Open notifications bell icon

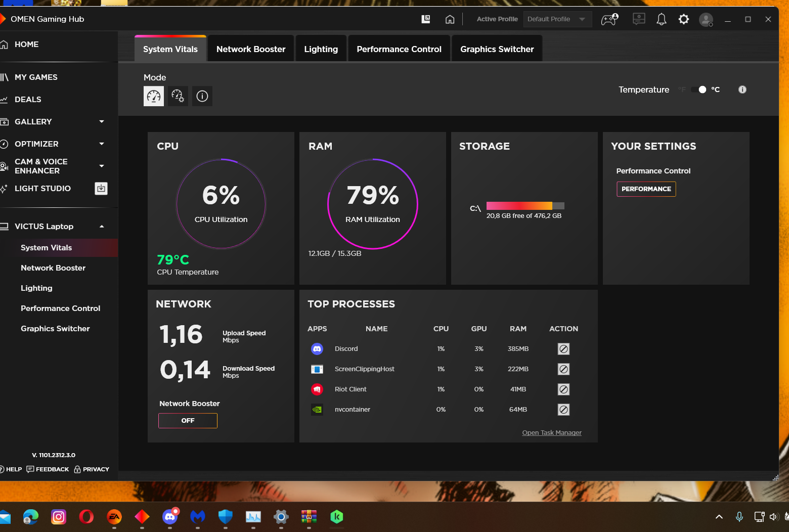(x=661, y=19)
